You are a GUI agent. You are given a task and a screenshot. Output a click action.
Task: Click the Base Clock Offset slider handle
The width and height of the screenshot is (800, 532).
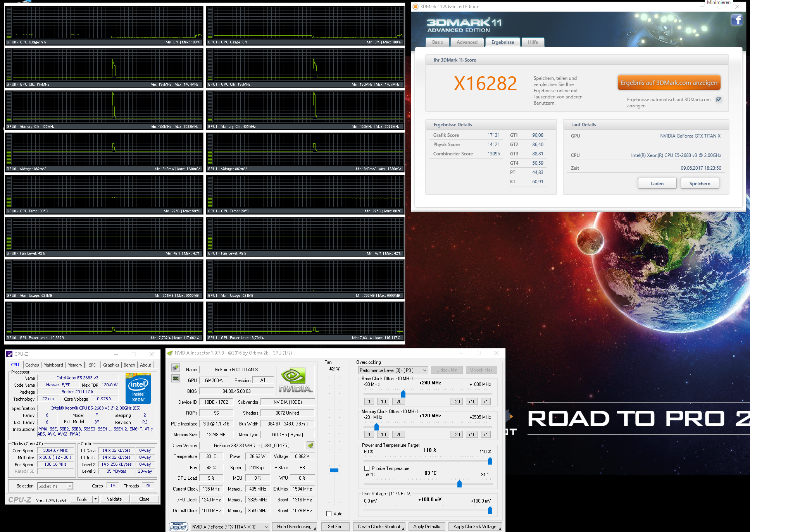click(x=403, y=394)
